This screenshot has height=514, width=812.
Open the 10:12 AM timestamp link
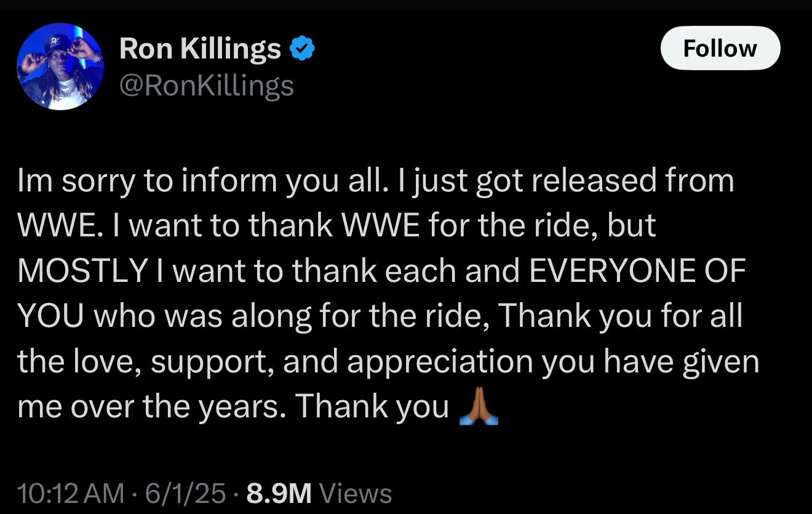coord(71,494)
